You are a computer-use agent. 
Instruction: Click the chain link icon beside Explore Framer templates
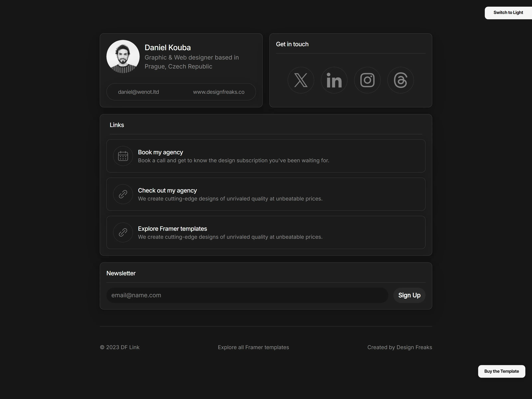(123, 232)
